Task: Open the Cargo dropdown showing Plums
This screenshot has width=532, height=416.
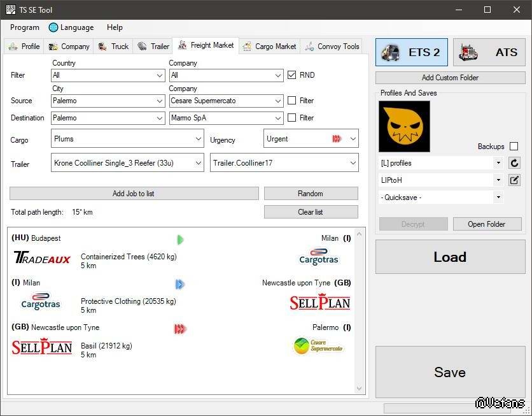Action: click(x=127, y=139)
